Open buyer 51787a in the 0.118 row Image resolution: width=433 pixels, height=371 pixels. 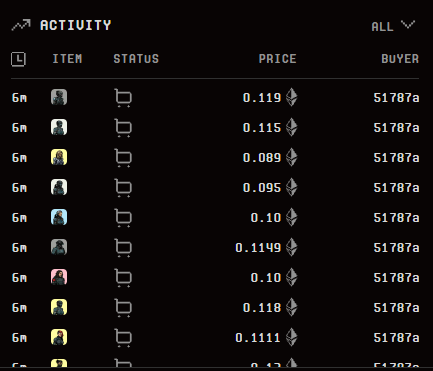click(x=396, y=308)
